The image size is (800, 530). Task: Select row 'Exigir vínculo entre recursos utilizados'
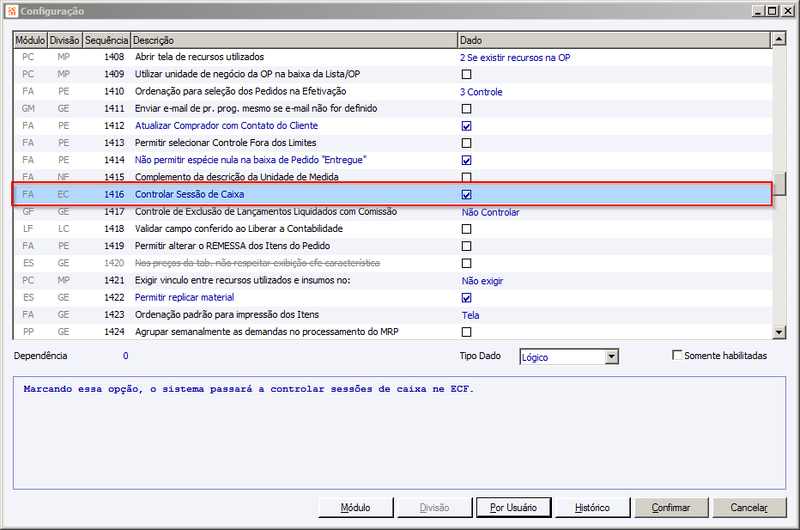pos(392,280)
